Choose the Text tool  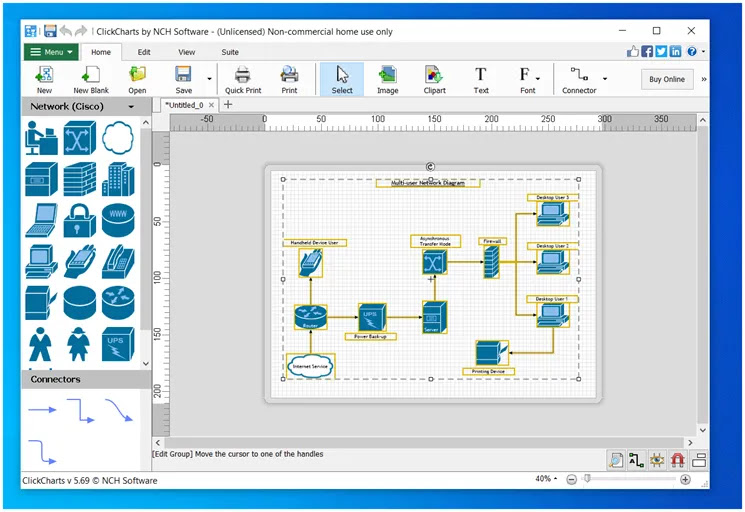click(481, 79)
